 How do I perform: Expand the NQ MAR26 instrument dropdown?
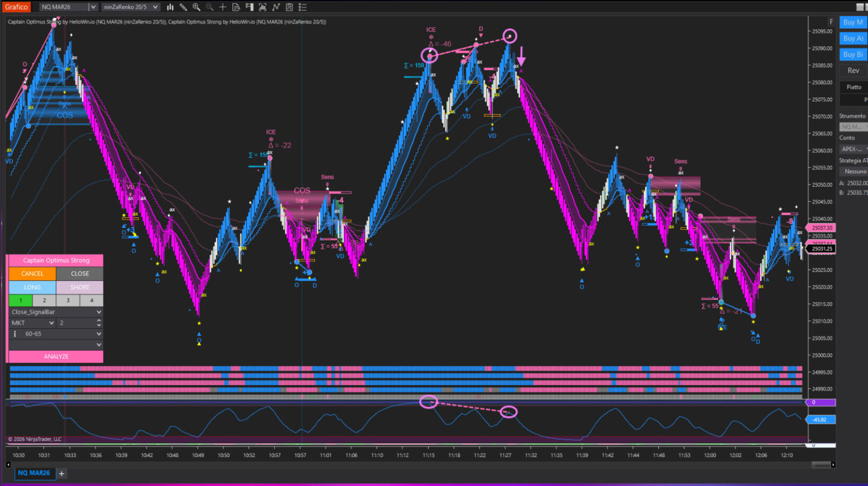point(92,7)
